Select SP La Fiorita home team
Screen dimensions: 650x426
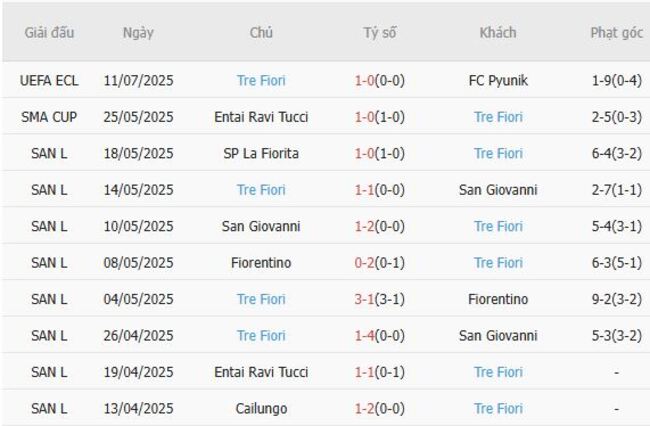(x=261, y=154)
